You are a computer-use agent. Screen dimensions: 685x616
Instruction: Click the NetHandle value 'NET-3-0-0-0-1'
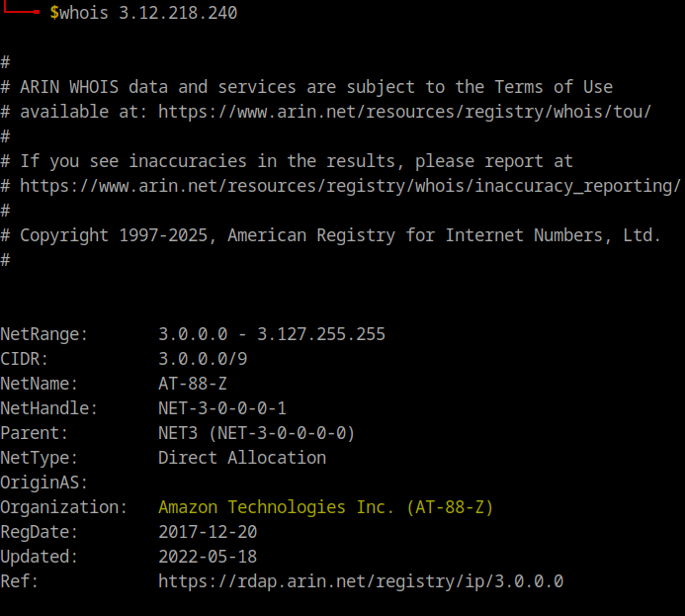point(222,408)
